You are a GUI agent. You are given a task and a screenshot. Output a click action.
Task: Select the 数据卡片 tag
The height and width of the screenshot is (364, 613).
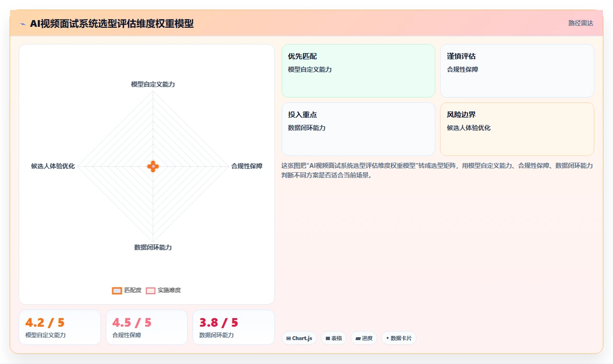398,338
